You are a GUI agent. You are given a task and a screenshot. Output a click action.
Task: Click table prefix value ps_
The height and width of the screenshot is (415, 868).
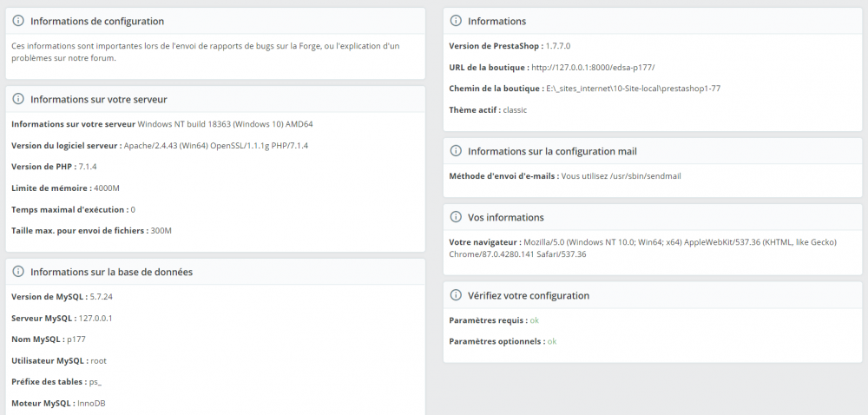pyautogui.click(x=95, y=382)
